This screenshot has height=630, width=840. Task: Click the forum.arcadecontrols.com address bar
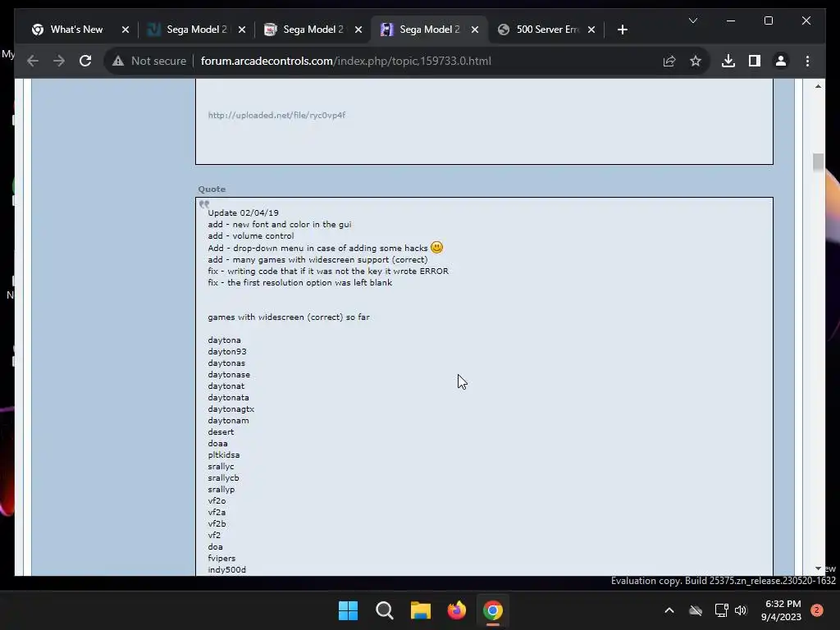point(345,61)
